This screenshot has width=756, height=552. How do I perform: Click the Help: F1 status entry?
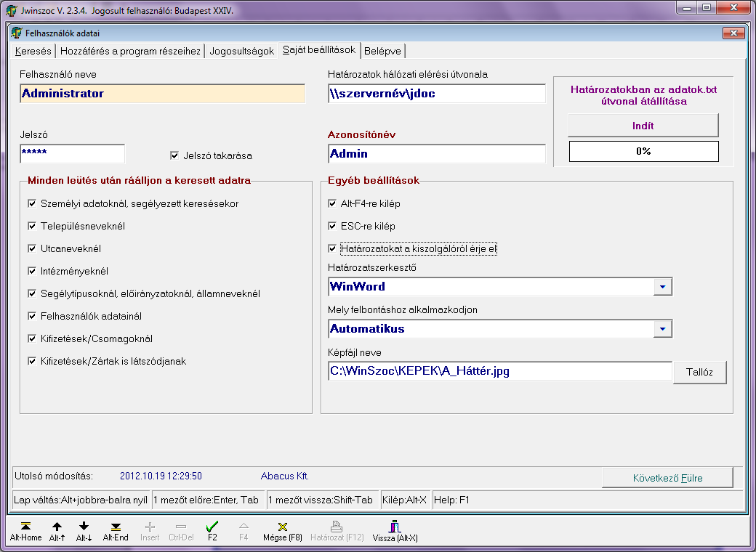(451, 500)
